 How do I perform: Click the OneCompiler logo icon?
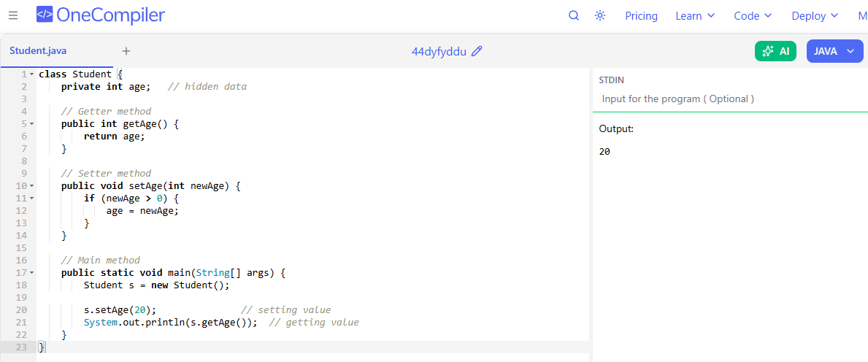(x=44, y=15)
